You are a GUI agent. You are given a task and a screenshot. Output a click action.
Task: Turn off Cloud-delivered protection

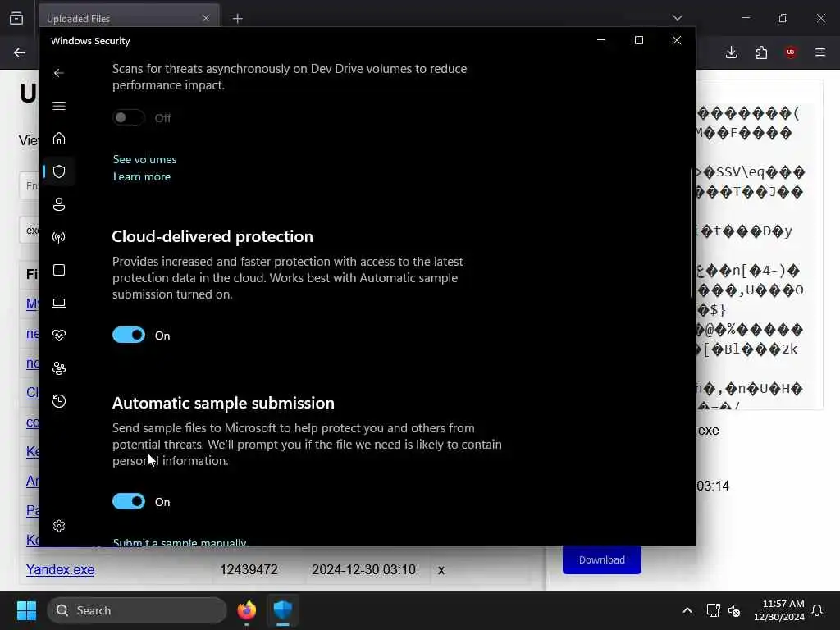[129, 336]
